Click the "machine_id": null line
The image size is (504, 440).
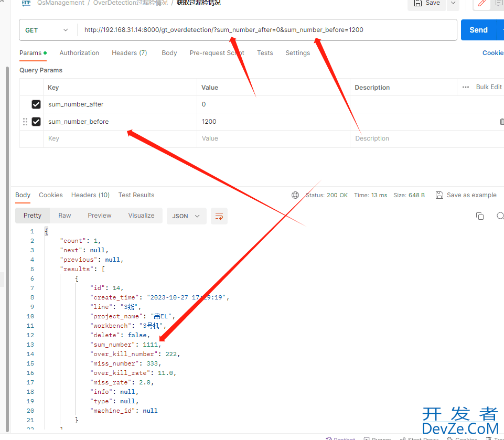point(124,411)
